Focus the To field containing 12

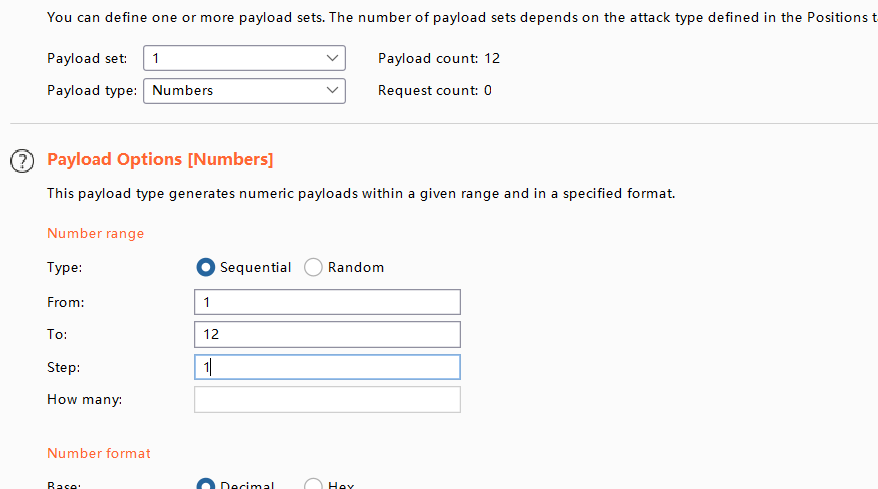[327, 334]
